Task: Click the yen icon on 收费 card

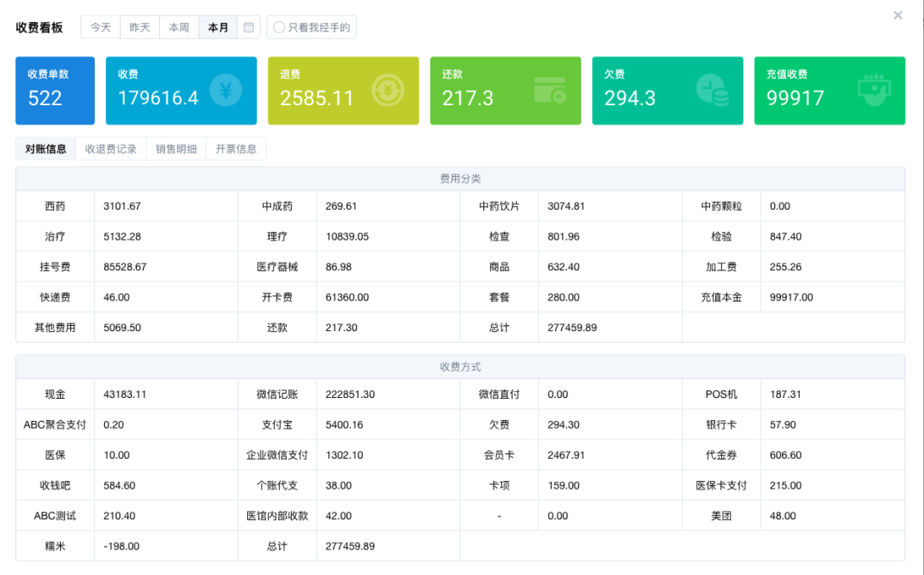Action: (x=226, y=90)
